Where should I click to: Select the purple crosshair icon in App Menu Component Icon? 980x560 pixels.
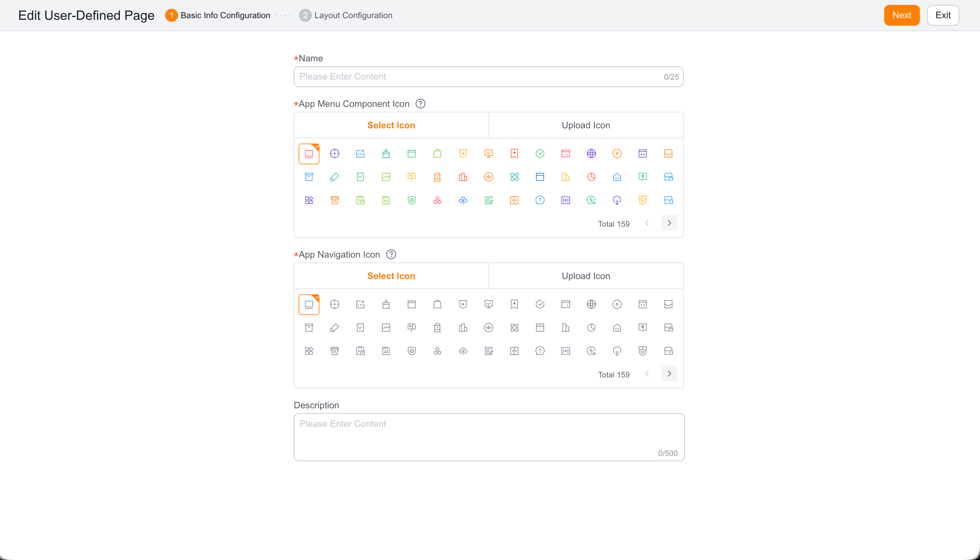pos(335,154)
